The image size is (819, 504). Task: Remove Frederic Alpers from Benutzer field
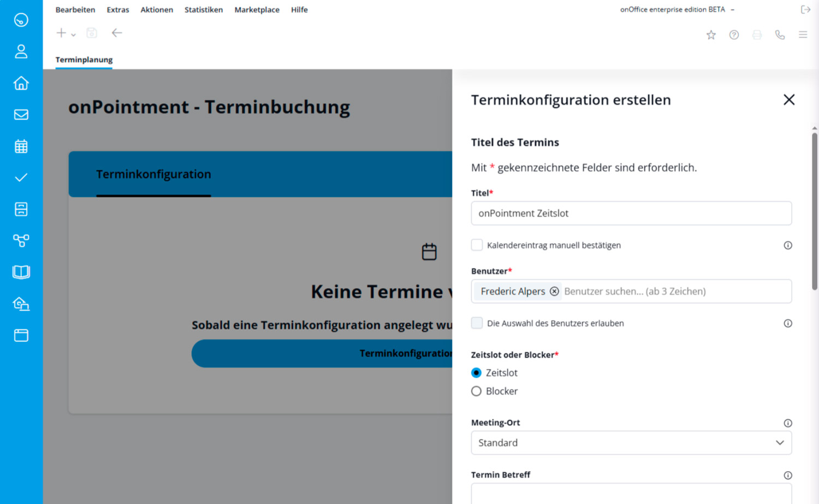point(554,292)
